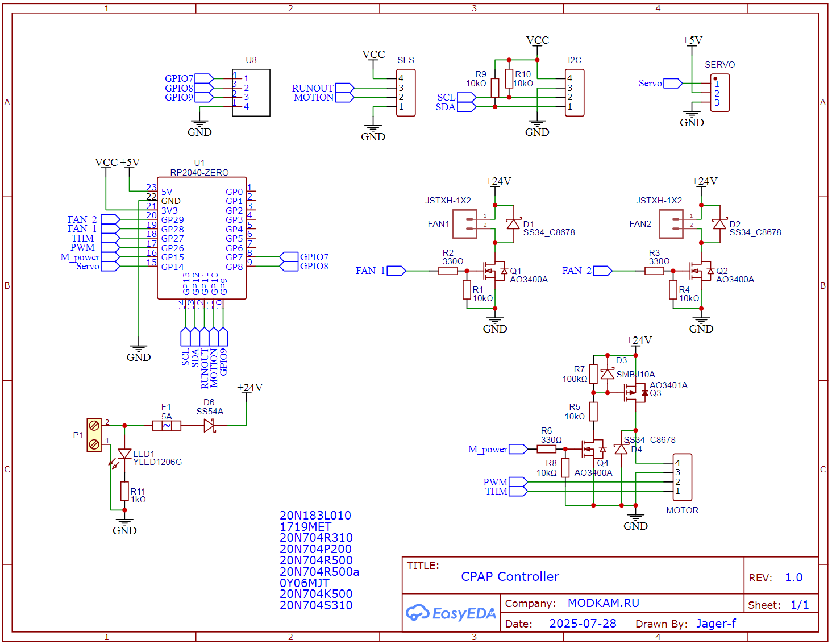Click the F1 5A fuse symbol

[x=167, y=425]
